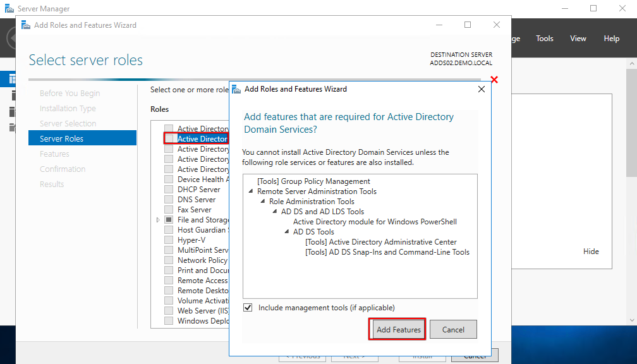Open Tools menu in Server Manager

pos(544,38)
